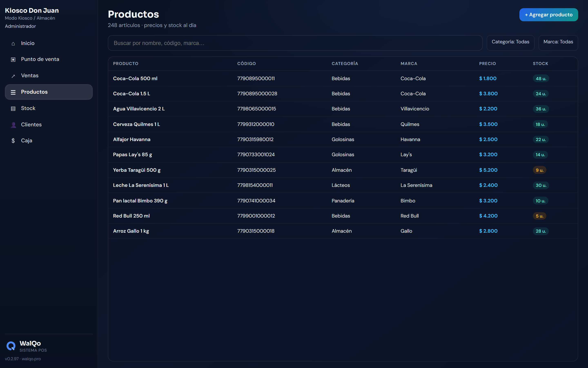
Task: Focus the product search field
Action: click(295, 43)
